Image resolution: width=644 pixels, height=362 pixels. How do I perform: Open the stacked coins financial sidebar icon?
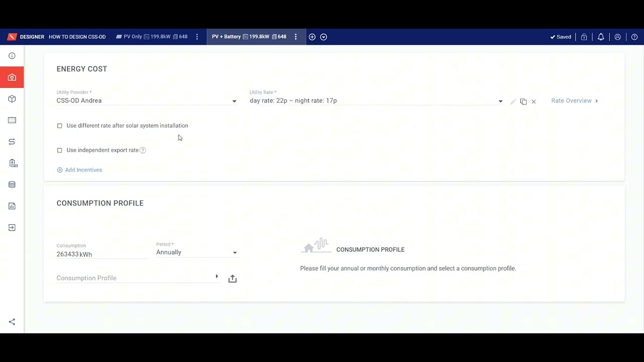point(12,185)
